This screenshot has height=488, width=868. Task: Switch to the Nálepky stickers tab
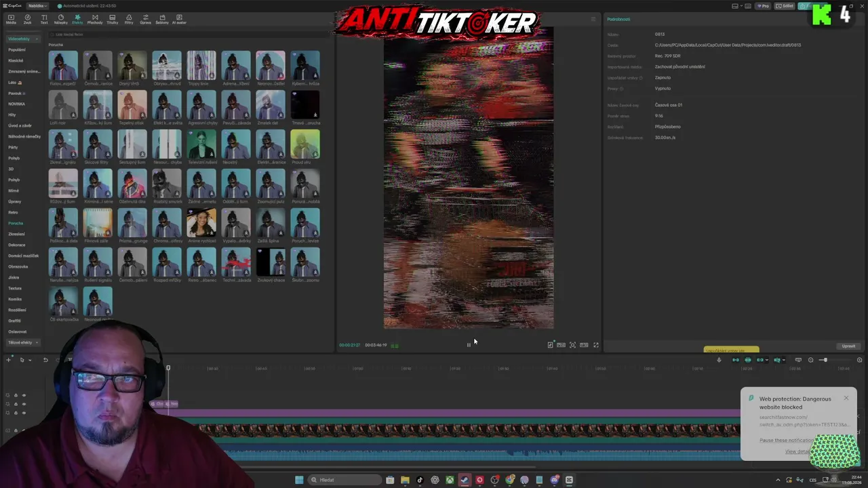[61, 19]
